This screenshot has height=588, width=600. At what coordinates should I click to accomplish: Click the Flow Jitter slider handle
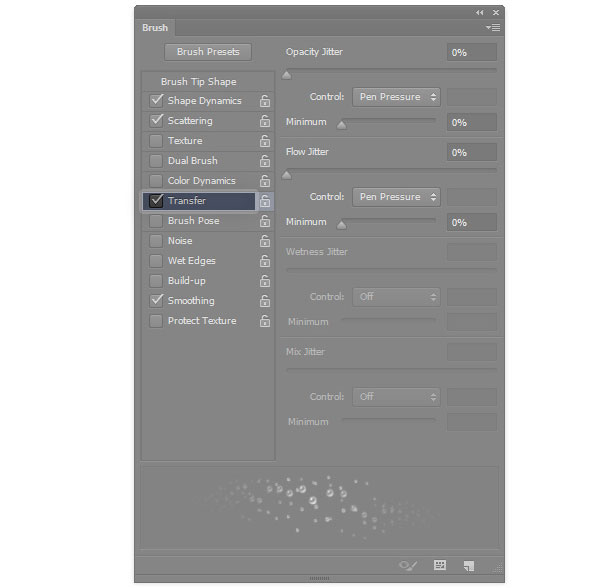click(x=286, y=175)
